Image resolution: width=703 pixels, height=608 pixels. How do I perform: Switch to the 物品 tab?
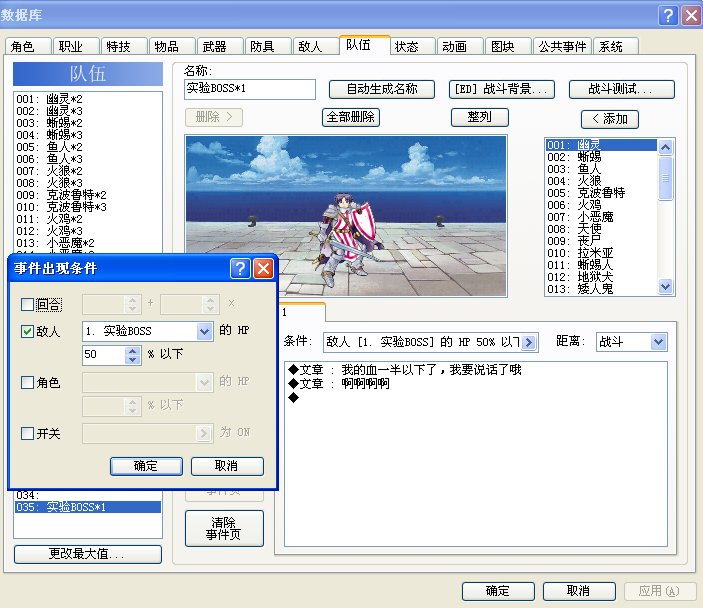click(172, 46)
